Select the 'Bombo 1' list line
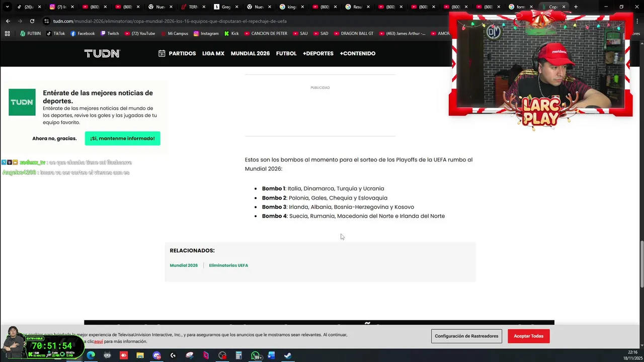The image size is (644, 362). tap(323, 189)
